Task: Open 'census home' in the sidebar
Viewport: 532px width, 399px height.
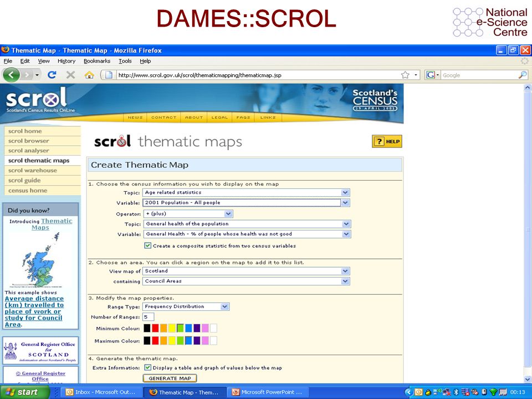Action: (x=43, y=190)
